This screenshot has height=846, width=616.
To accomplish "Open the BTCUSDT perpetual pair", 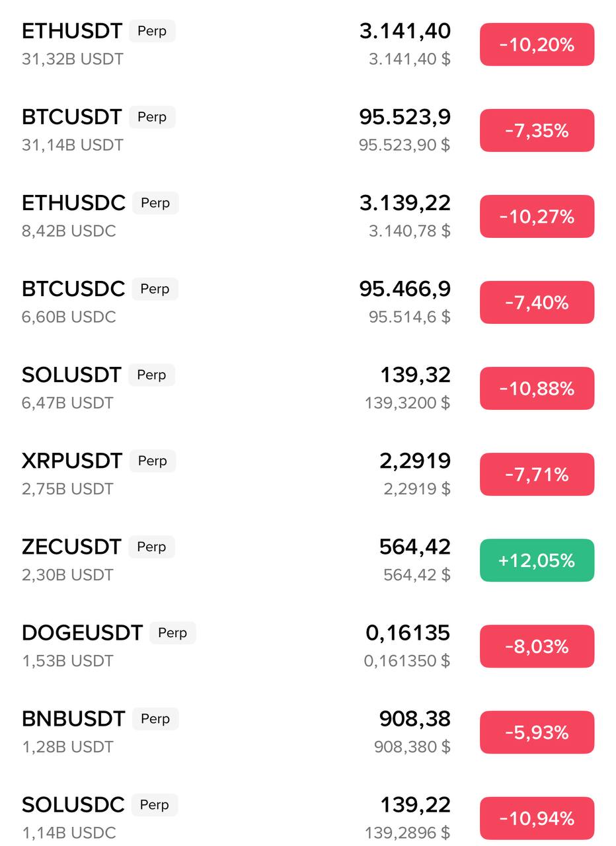I will click(72, 117).
